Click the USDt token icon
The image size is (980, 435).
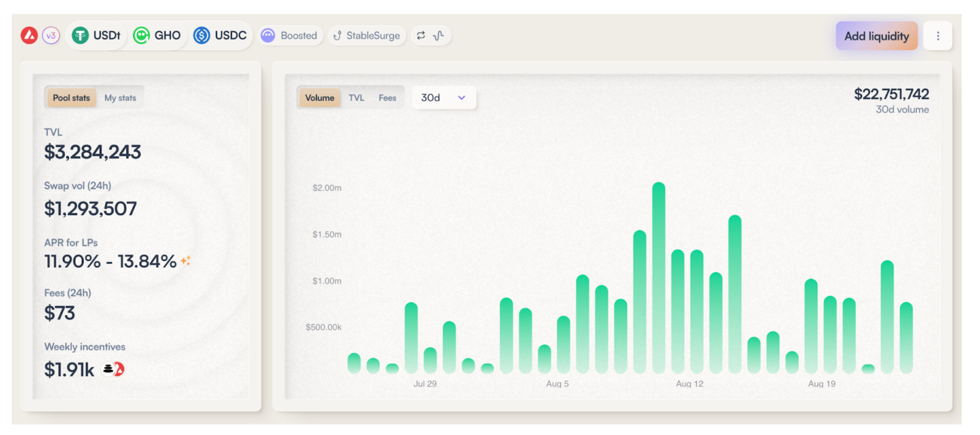(x=80, y=35)
